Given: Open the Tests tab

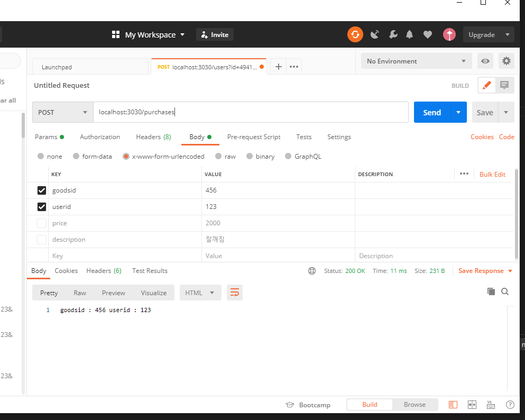Looking at the screenshot, I should pyautogui.click(x=303, y=136).
